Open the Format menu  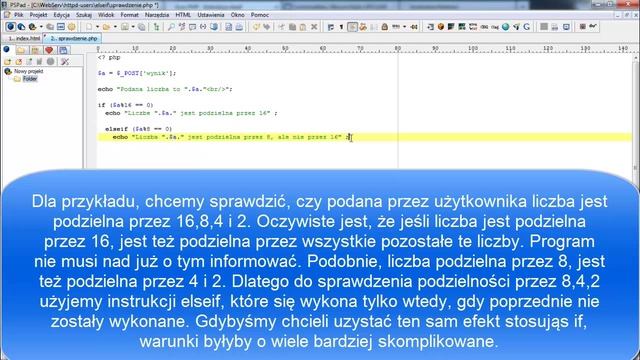pyautogui.click(x=129, y=15)
